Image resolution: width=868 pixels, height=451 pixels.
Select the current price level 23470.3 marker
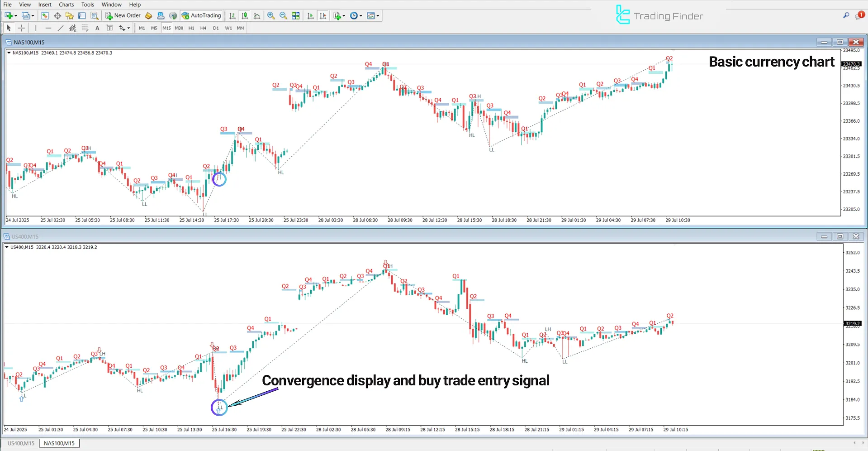tap(851, 64)
